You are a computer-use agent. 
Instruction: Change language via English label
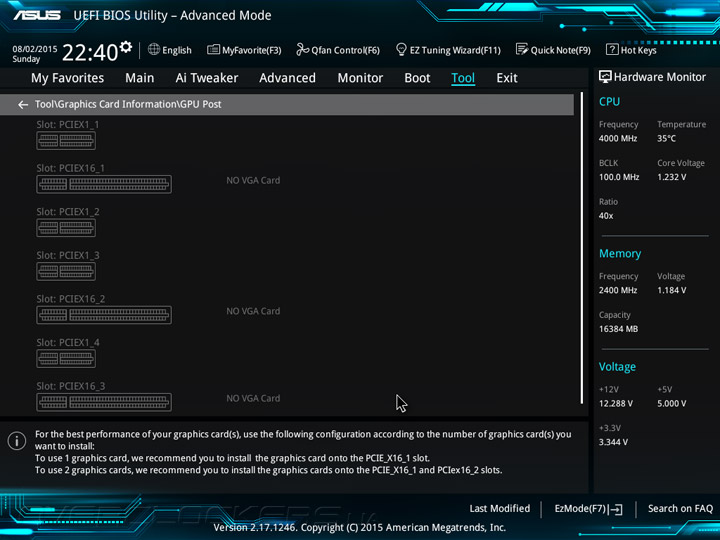[x=177, y=50]
